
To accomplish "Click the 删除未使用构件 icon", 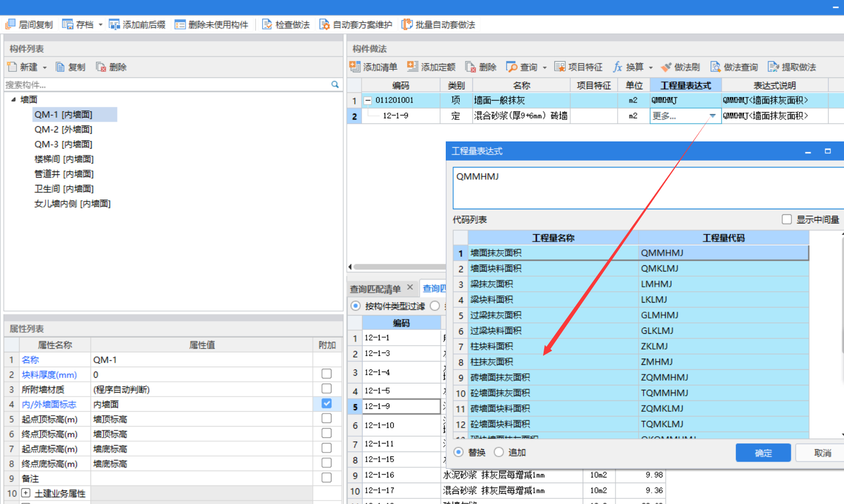I will (180, 24).
